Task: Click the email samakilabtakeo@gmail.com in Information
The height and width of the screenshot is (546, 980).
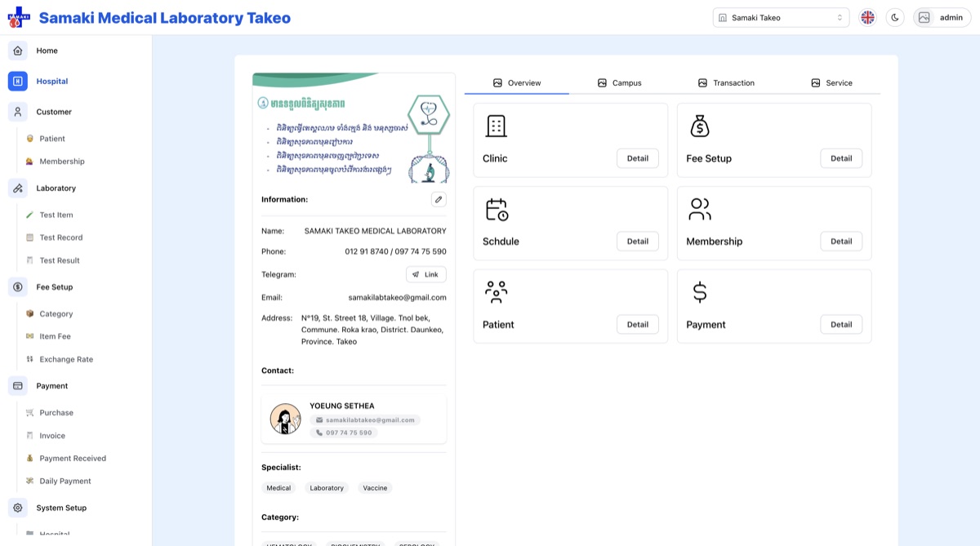Action: (397, 297)
